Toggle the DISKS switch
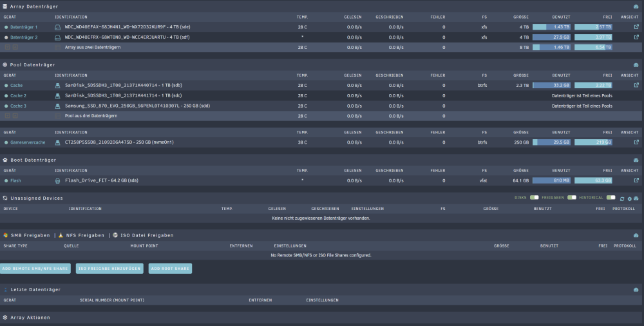 pyautogui.click(x=534, y=198)
